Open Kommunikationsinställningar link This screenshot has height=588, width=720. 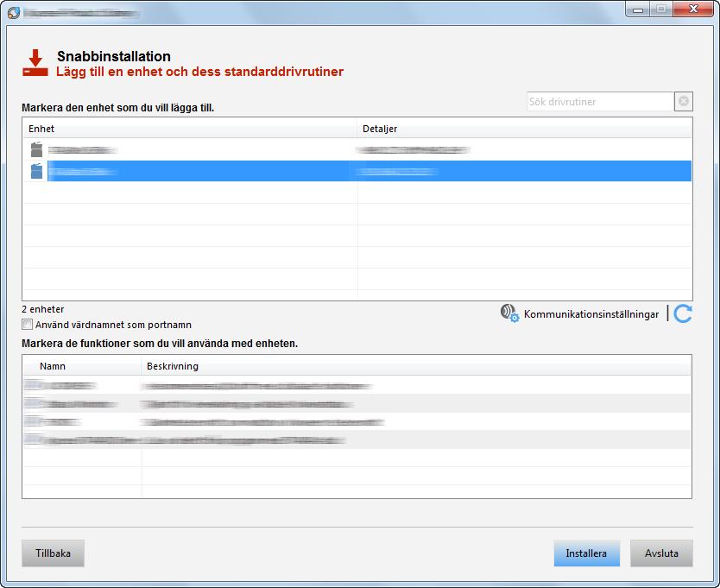[x=591, y=314]
